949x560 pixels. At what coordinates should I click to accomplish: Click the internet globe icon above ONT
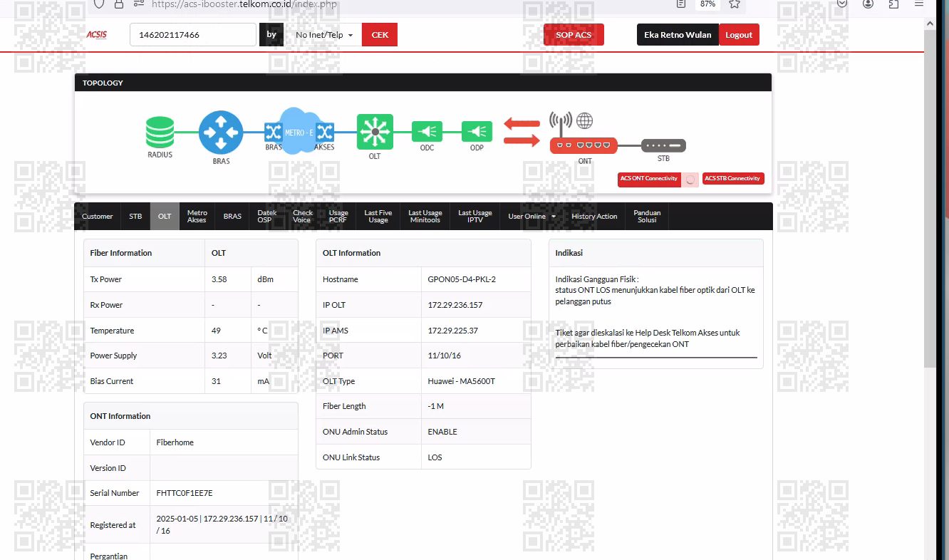pyautogui.click(x=585, y=120)
